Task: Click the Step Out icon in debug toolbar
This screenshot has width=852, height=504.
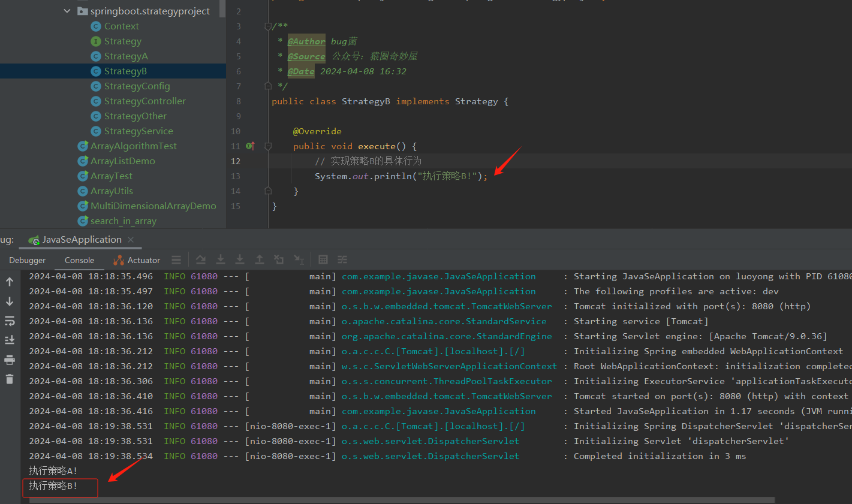Action: [x=260, y=259]
